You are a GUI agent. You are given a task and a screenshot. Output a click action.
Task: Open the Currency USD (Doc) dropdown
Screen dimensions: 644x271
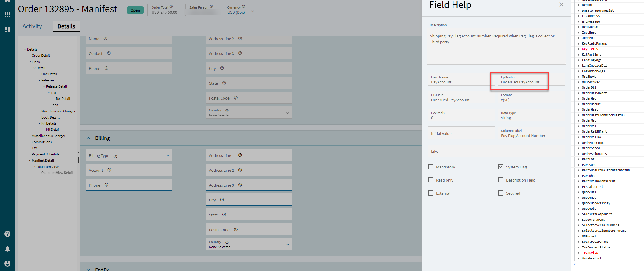tap(252, 12)
